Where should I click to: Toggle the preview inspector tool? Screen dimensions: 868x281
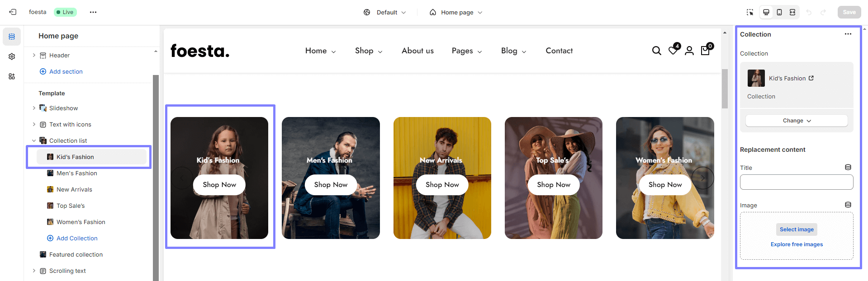tap(750, 12)
